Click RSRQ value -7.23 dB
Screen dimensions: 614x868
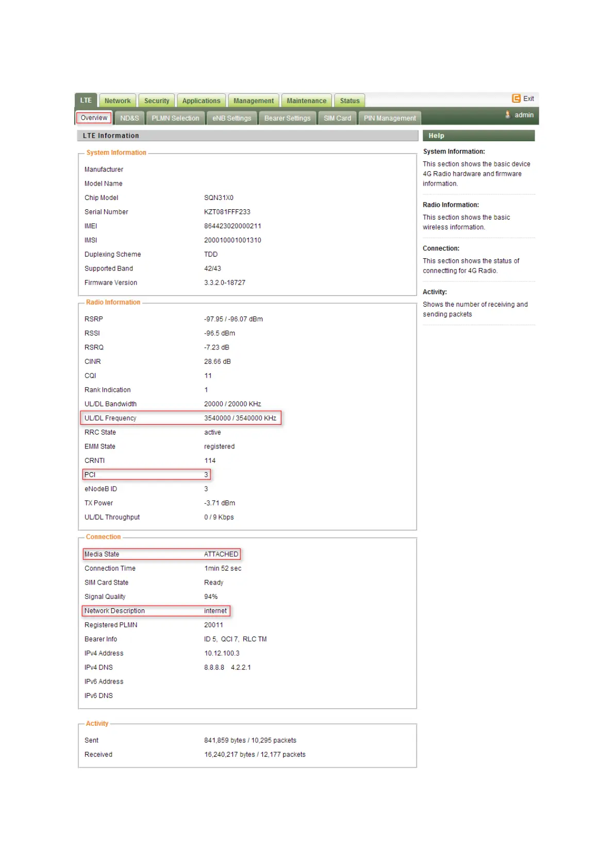tap(217, 347)
